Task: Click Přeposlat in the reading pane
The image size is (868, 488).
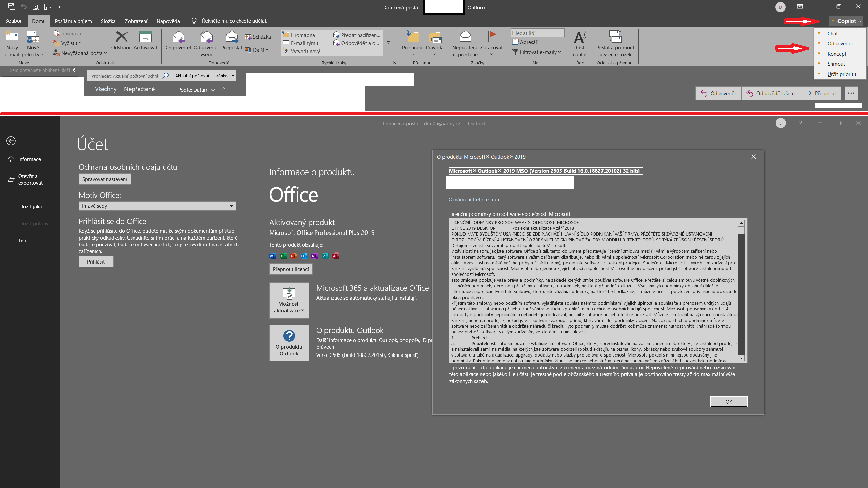Action: (821, 93)
